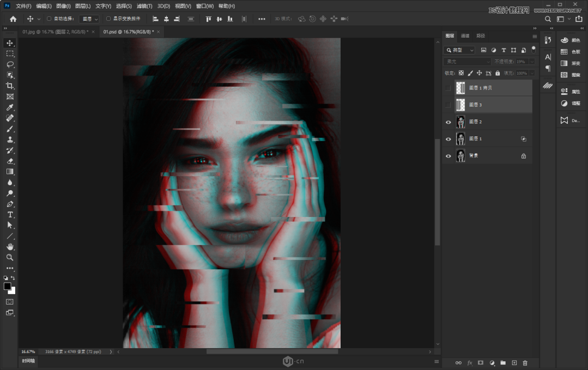Viewport: 588px width, 370px height.
Task: Switch to the 通道 (Channels) tab
Action: (465, 35)
